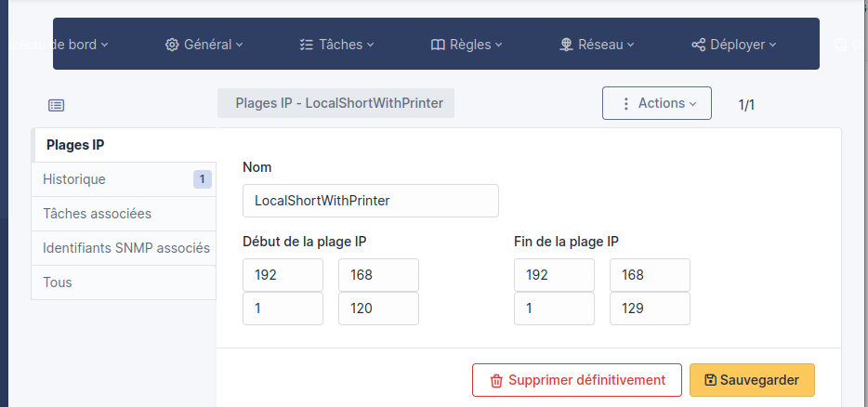This screenshot has height=407, width=868.
Task: Open the Actions dropdown
Action: [x=657, y=103]
